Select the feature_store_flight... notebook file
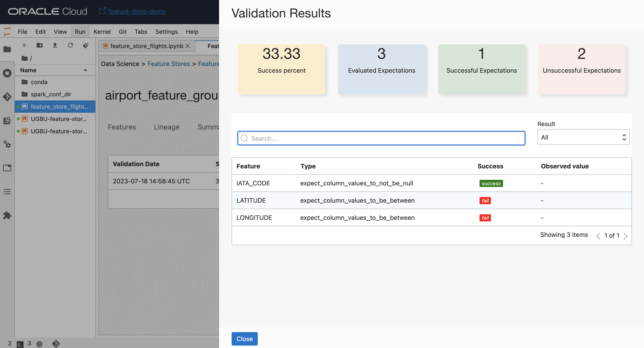Viewport: 644px width, 348px height. [55, 106]
